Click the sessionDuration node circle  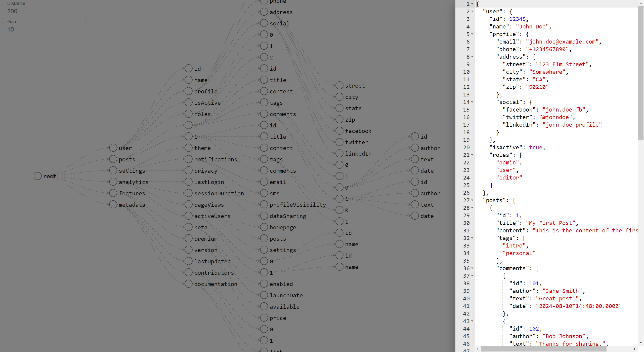[x=188, y=193]
